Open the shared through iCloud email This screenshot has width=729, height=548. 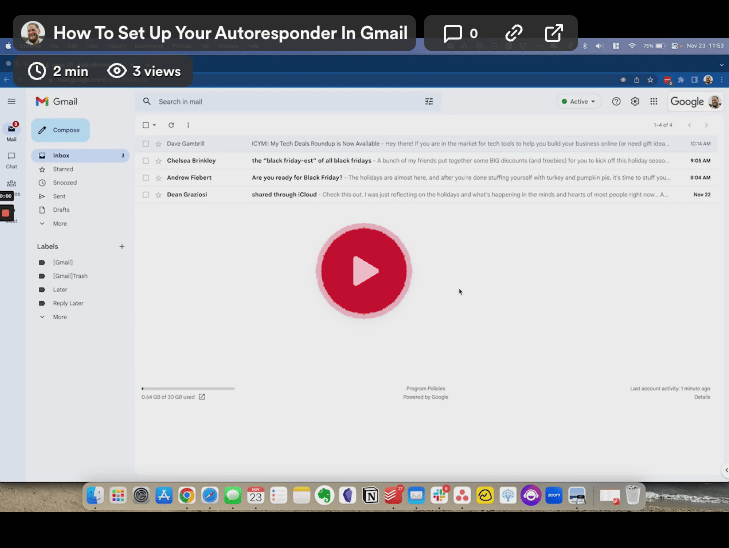point(426,195)
